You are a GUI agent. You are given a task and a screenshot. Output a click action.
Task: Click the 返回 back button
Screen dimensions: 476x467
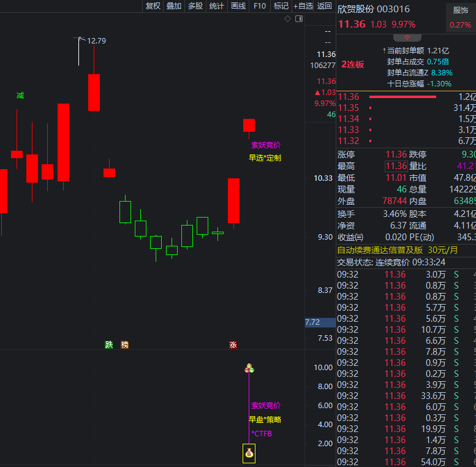tap(325, 6)
